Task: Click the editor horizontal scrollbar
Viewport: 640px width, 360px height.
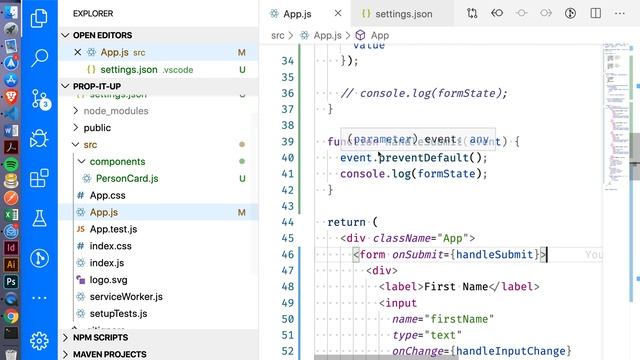Action: click(386, 358)
